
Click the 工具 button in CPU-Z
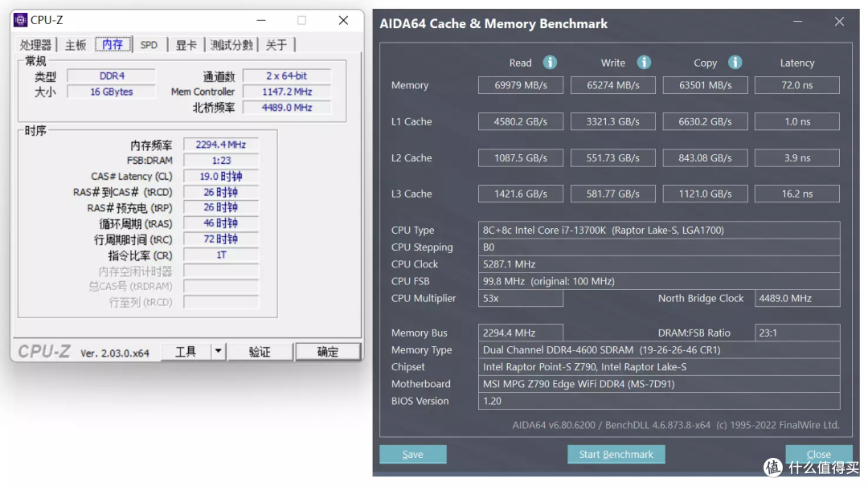tap(186, 352)
